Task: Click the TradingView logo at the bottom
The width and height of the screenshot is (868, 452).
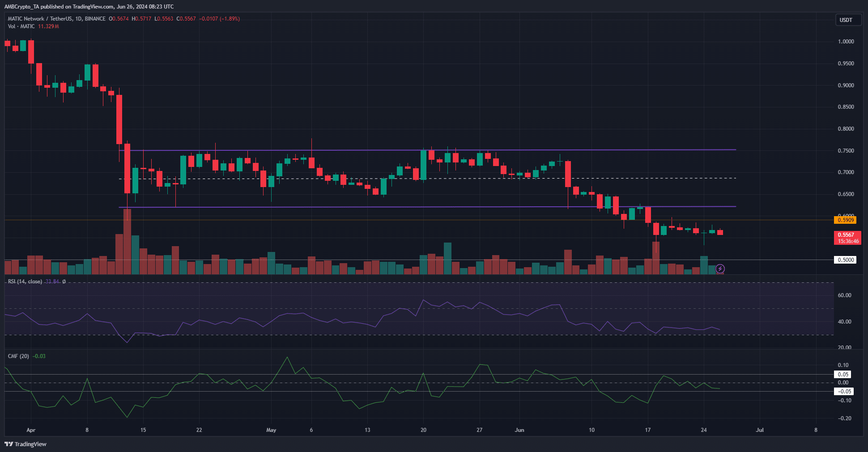Action: (x=26, y=444)
